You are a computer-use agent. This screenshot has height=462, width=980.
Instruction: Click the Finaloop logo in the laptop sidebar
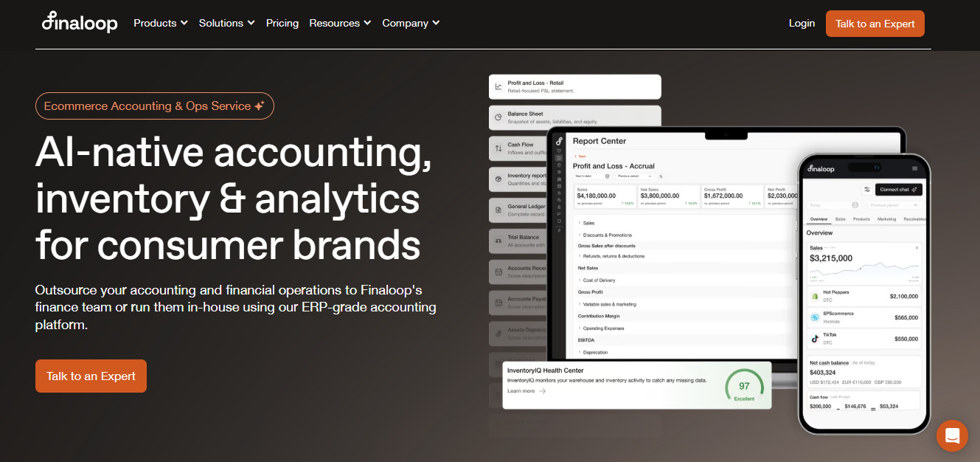coord(559,141)
